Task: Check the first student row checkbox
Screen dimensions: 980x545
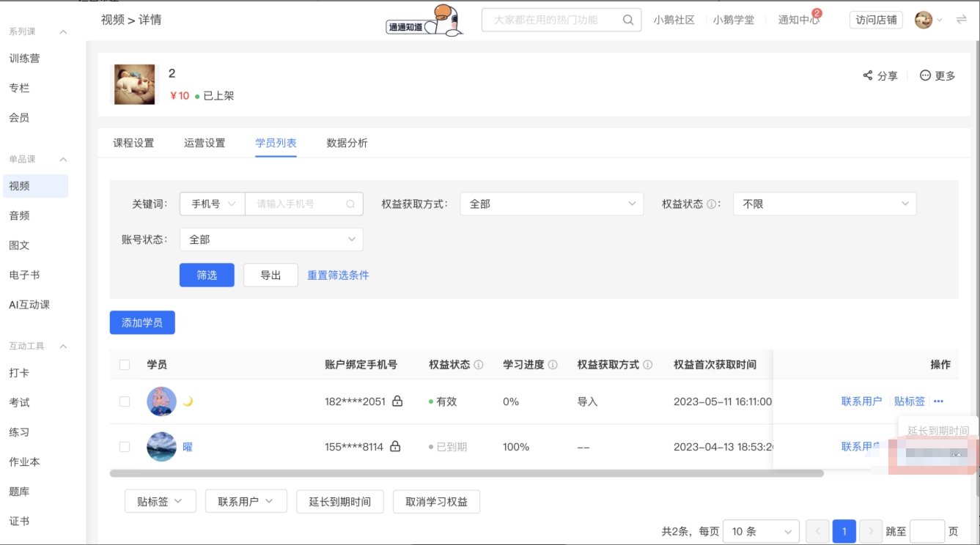Action: pyautogui.click(x=125, y=401)
